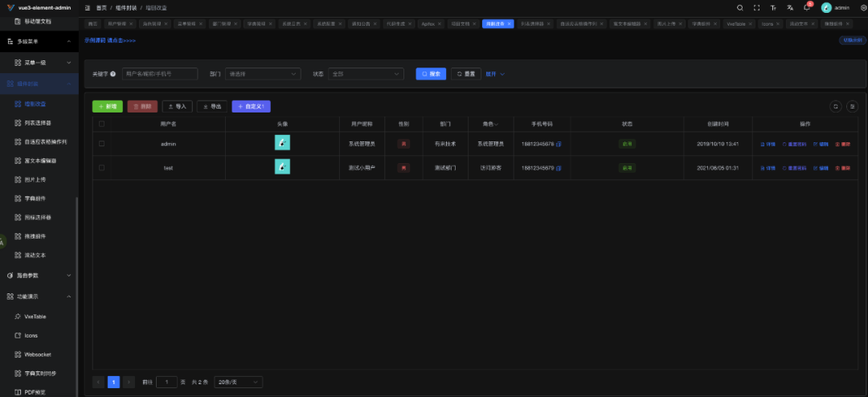Viewport: 868px width, 397px height.
Task: Click the keyword search input field
Action: pos(160,74)
